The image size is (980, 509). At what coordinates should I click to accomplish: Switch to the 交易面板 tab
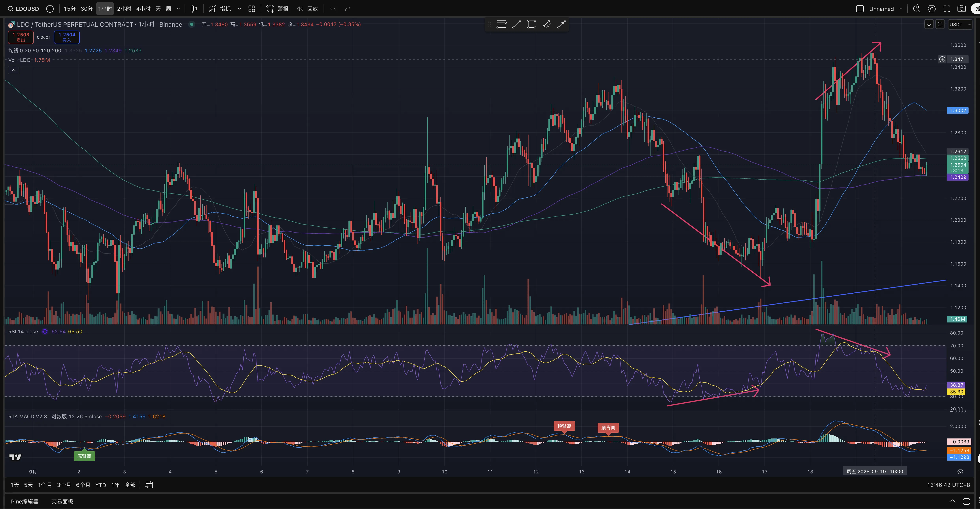[62, 501]
